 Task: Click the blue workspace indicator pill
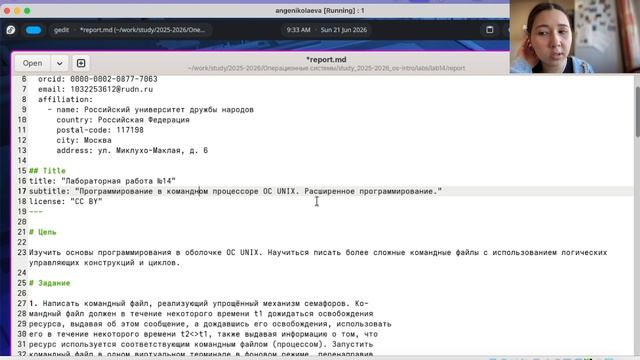33,30
